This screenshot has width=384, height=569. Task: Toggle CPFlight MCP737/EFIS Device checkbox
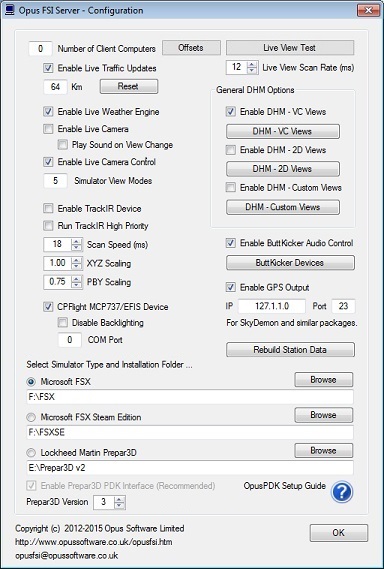tap(48, 307)
